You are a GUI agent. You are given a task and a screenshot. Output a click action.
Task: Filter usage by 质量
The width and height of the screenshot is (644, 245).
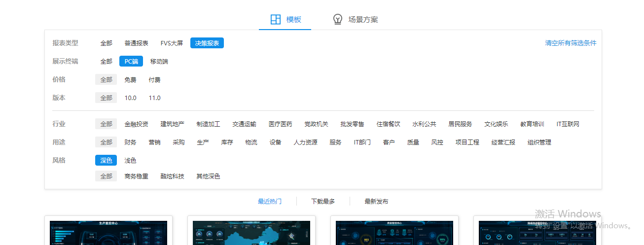click(x=413, y=142)
